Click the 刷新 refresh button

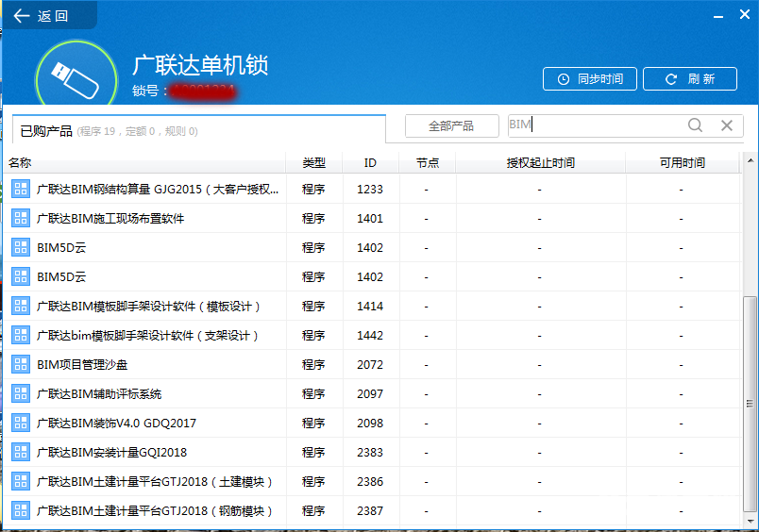point(690,79)
